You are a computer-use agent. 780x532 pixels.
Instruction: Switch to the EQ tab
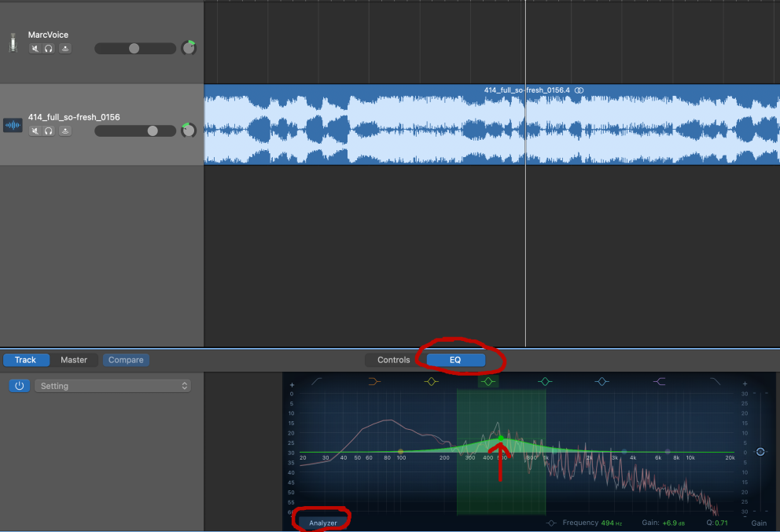point(455,360)
